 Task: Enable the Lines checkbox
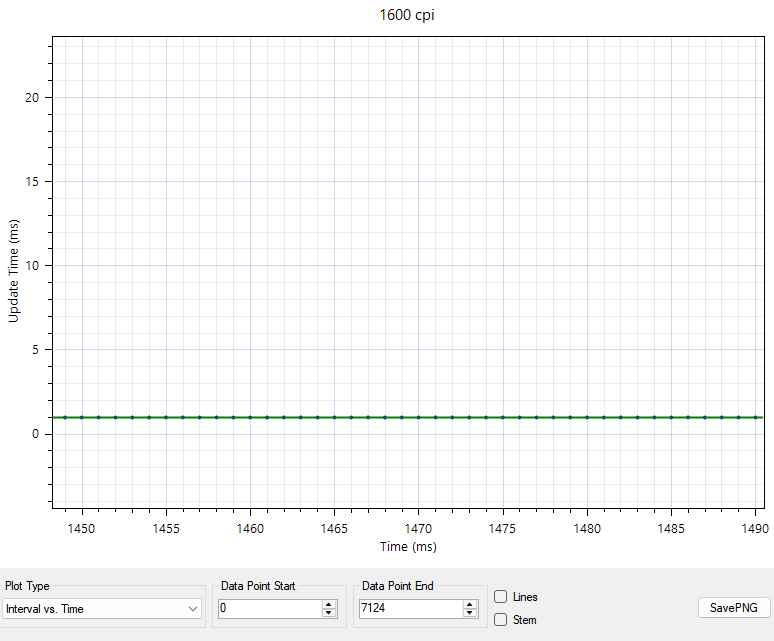pos(500,597)
